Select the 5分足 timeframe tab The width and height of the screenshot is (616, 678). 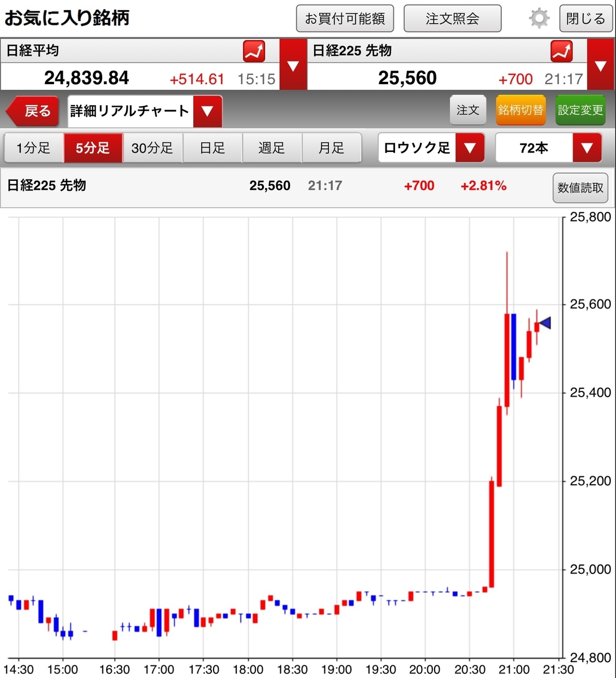pos(93,148)
